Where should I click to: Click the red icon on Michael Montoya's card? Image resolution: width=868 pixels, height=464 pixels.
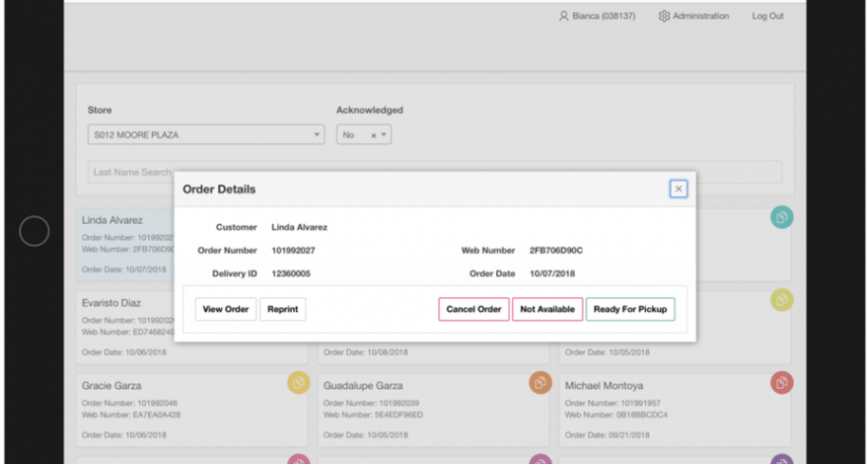coord(781,383)
